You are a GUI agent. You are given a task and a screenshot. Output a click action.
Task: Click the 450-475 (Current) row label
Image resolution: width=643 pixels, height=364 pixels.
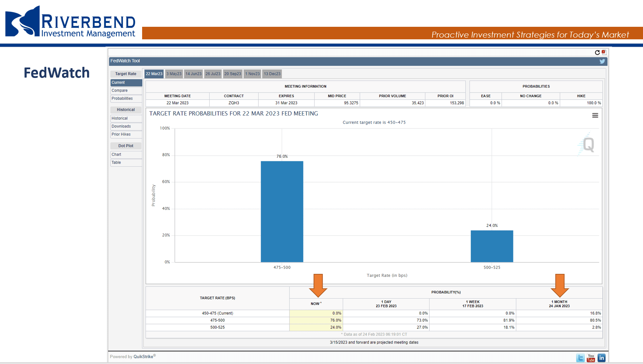coord(217,313)
